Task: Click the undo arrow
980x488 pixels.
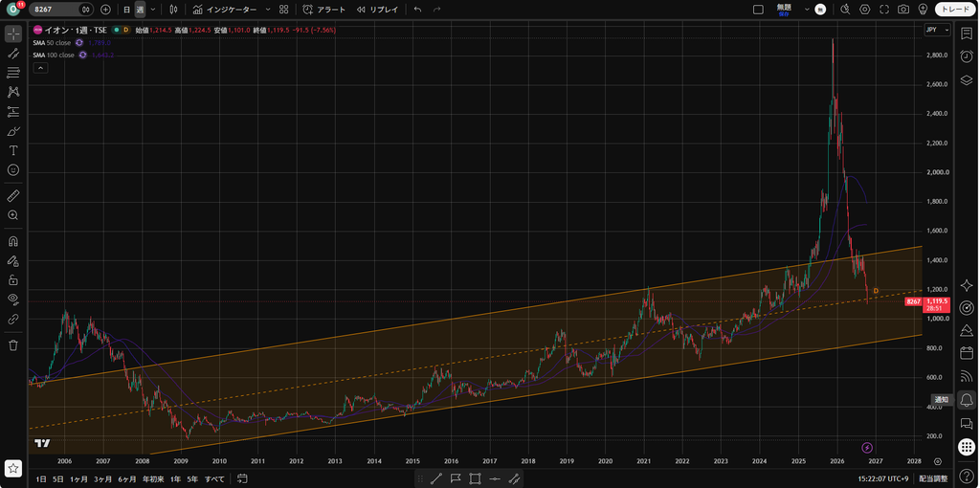Action: pyautogui.click(x=417, y=10)
